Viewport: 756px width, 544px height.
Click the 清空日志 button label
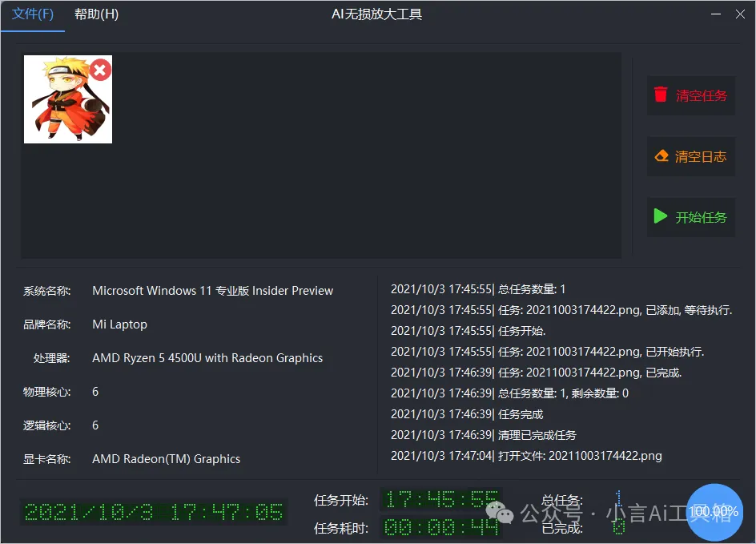[x=701, y=157]
